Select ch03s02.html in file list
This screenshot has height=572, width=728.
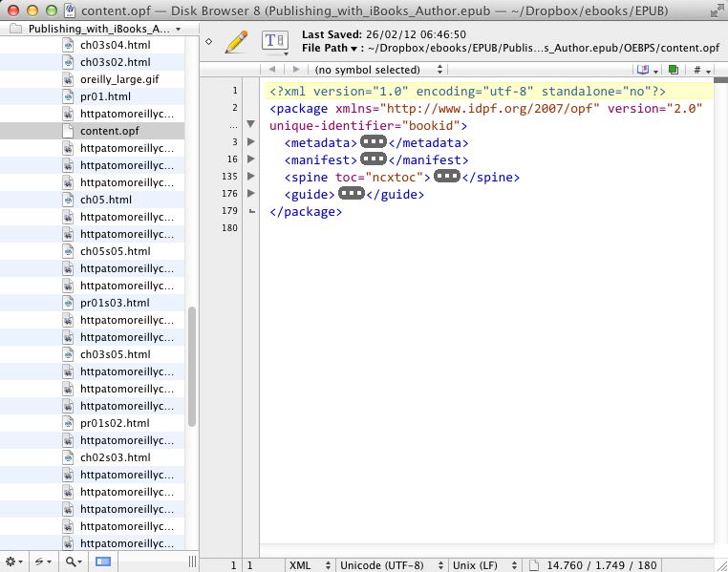(92, 62)
